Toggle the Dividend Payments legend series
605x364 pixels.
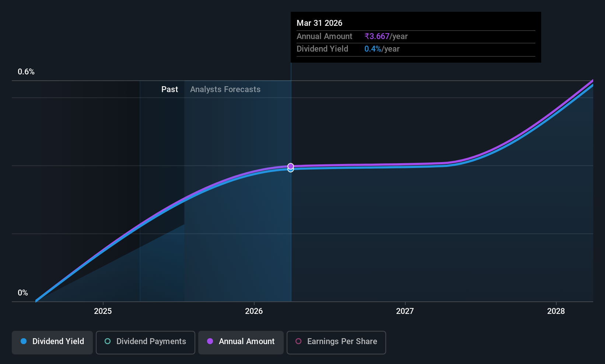(x=146, y=343)
